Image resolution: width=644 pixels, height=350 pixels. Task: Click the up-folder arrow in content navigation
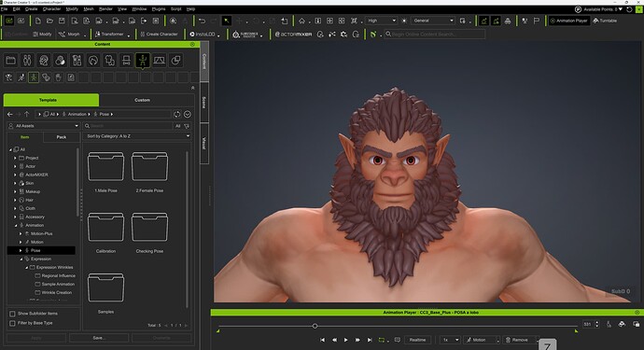point(27,114)
